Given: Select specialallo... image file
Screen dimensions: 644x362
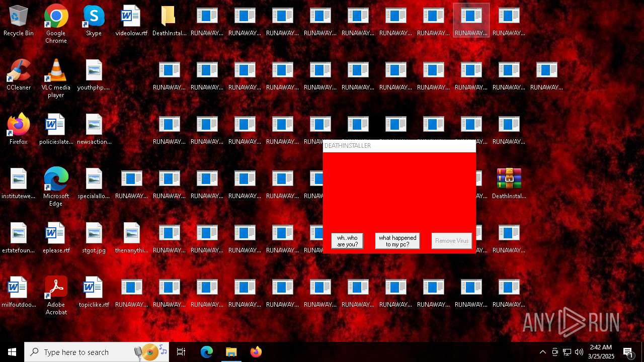Looking at the screenshot, I should tap(94, 184).
